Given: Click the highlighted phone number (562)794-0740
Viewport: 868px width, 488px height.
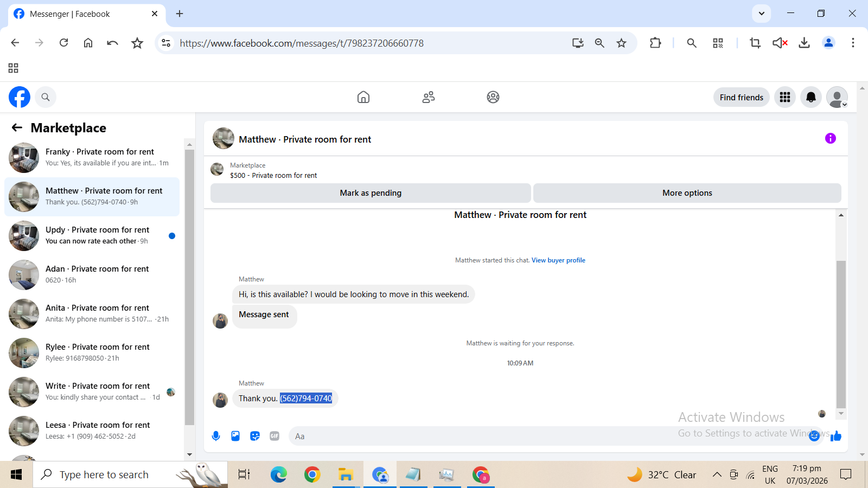Looking at the screenshot, I should [306, 399].
